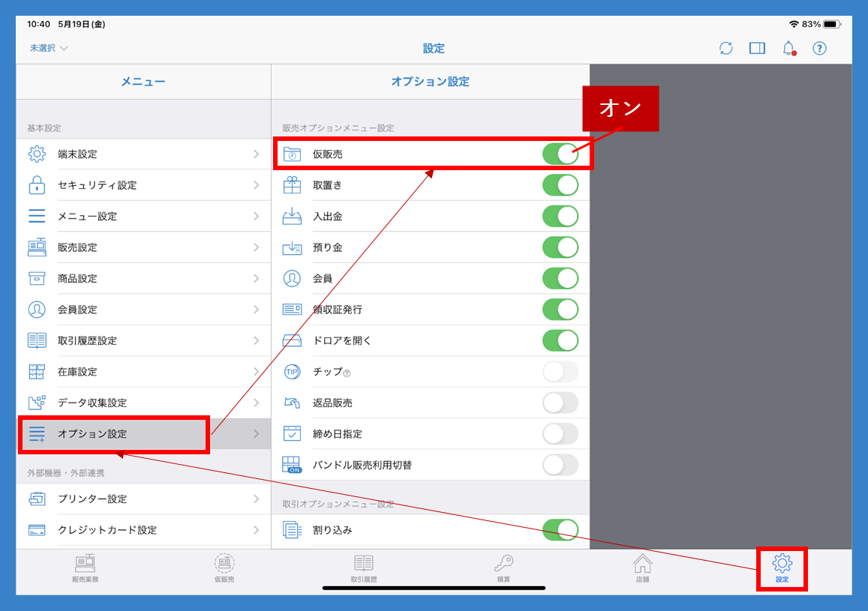868x611 pixels.
Task: Expand 端末設定 chevron arrow
Action: (x=256, y=154)
